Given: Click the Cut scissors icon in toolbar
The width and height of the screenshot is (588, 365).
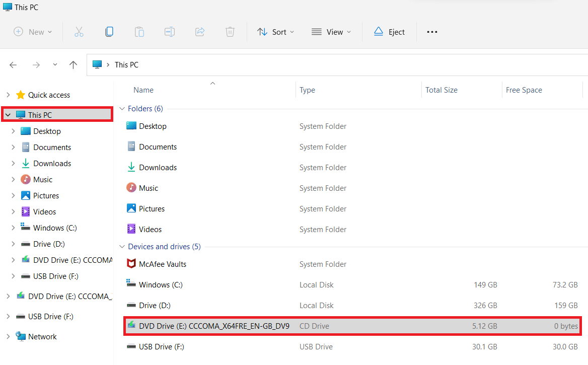Looking at the screenshot, I should pyautogui.click(x=79, y=32).
